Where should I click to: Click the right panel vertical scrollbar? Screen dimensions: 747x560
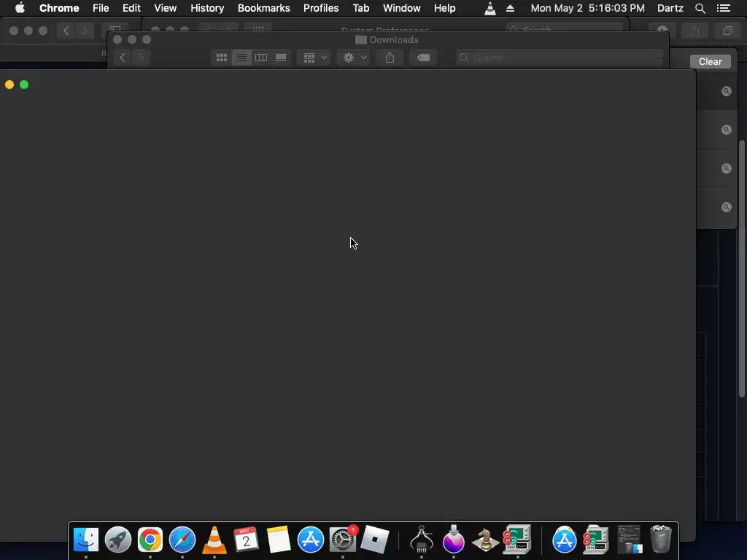pyautogui.click(x=741, y=268)
